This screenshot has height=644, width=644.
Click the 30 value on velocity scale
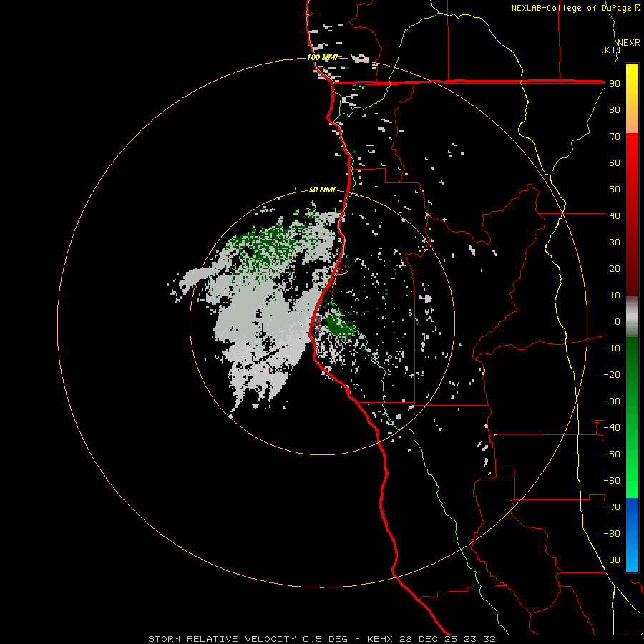[615, 243]
